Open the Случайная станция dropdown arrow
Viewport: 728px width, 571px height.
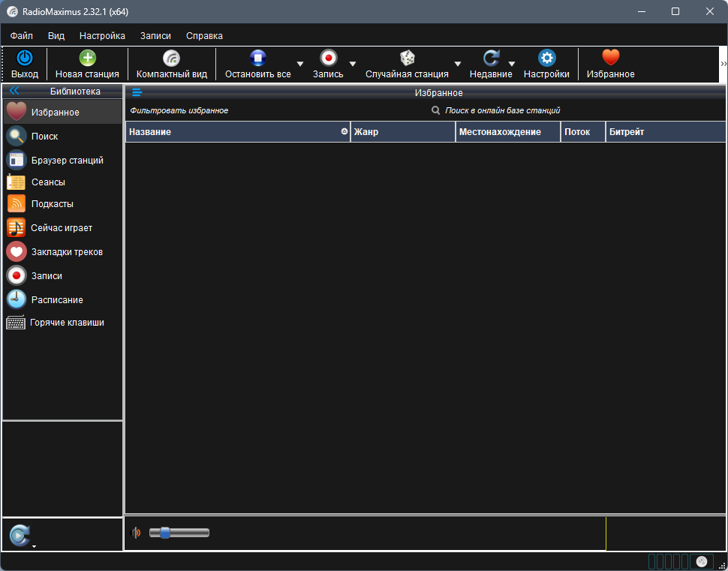click(458, 65)
